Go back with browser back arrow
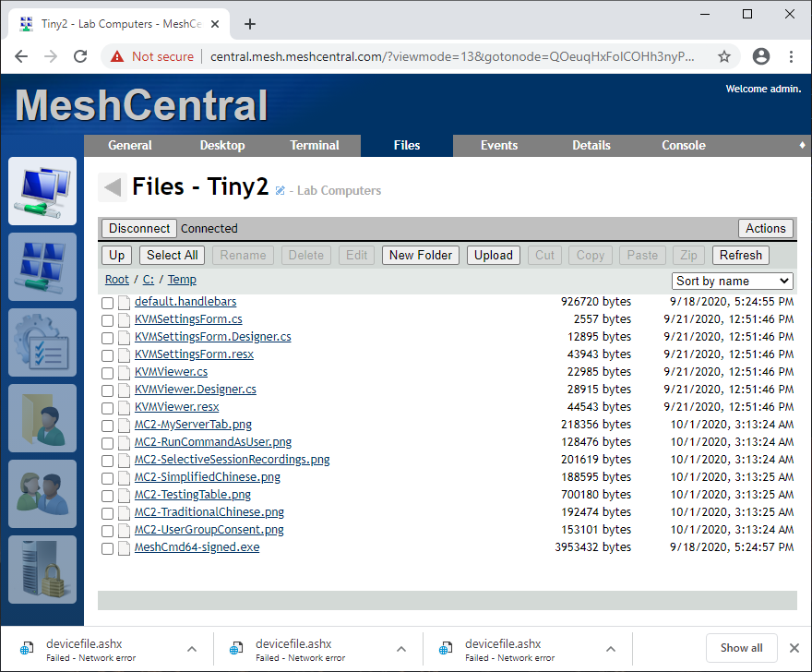The width and height of the screenshot is (812, 672). click(x=21, y=56)
